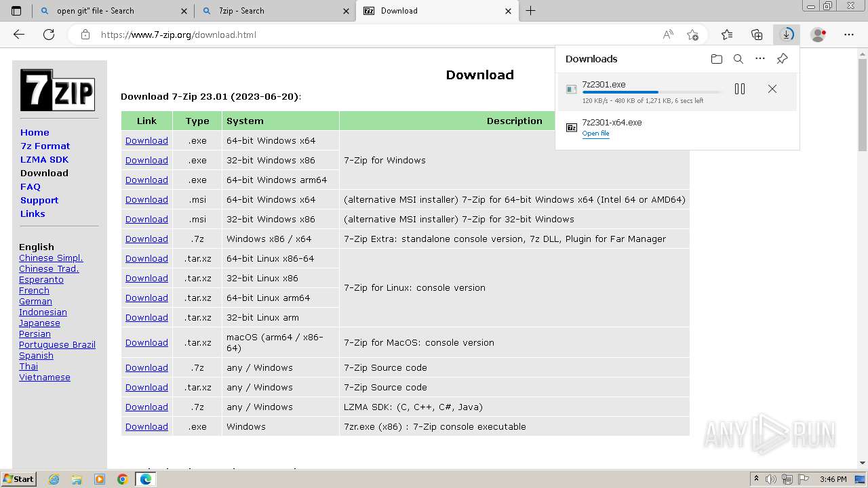Click the Read aloud icon
This screenshot has width=868, height=488.
[668, 35]
